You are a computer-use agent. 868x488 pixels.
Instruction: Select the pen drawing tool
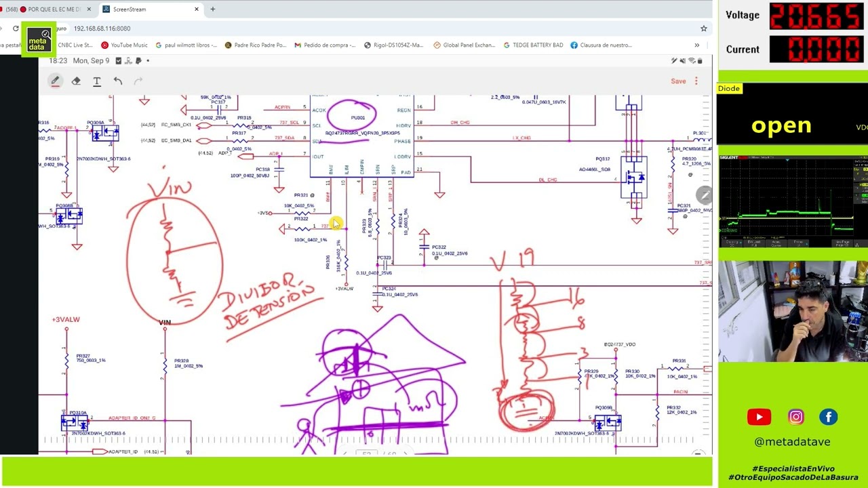coord(56,81)
